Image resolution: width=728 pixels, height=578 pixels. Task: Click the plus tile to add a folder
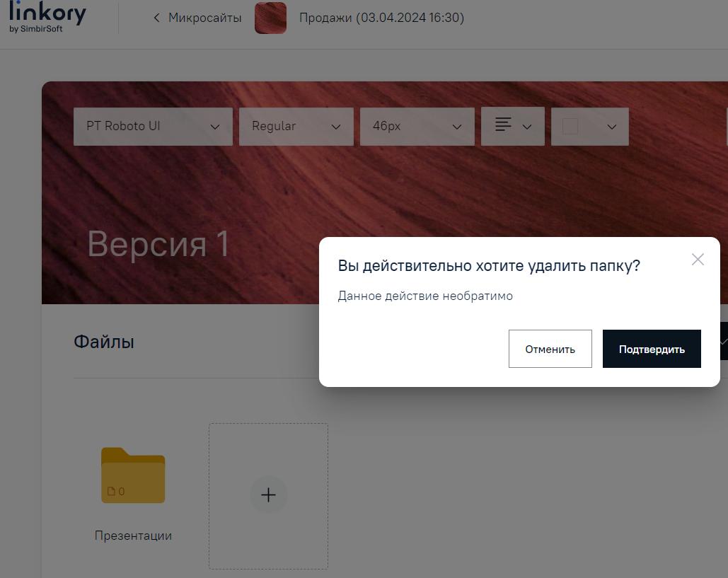tap(268, 495)
